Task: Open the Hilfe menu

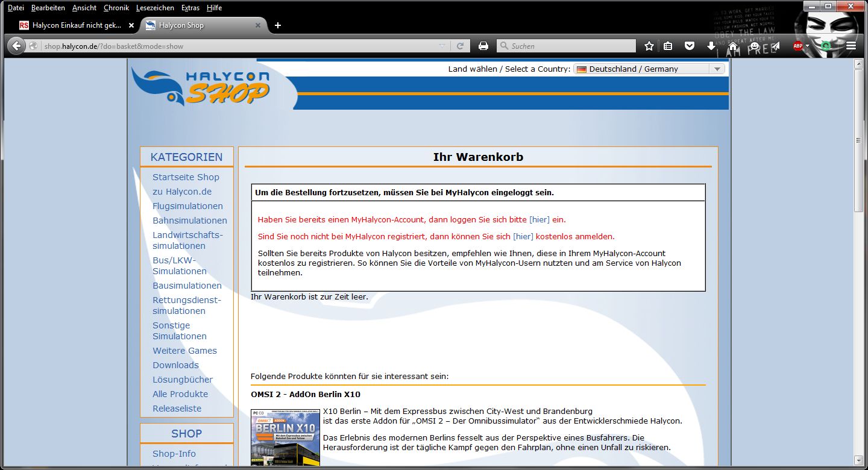Action: point(214,8)
